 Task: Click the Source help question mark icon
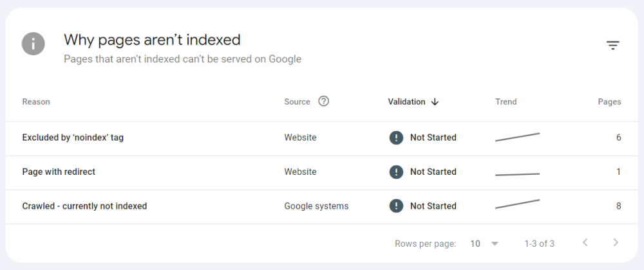click(324, 102)
